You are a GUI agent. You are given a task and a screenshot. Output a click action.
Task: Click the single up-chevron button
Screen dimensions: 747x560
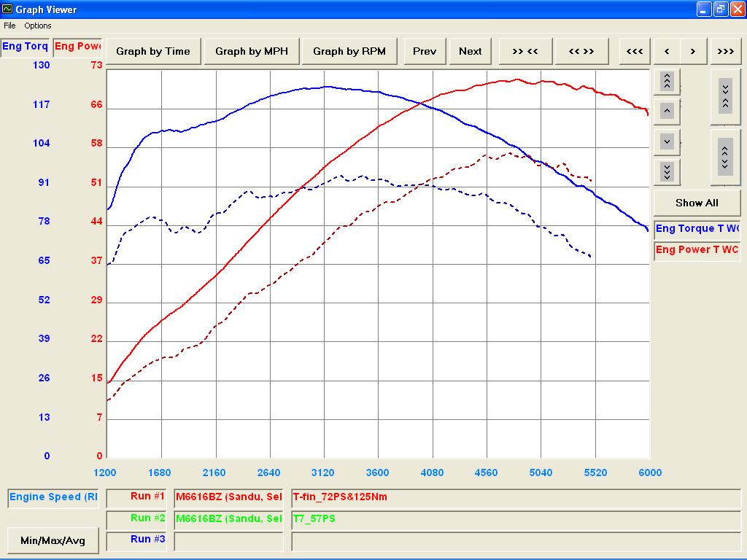[x=667, y=112]
